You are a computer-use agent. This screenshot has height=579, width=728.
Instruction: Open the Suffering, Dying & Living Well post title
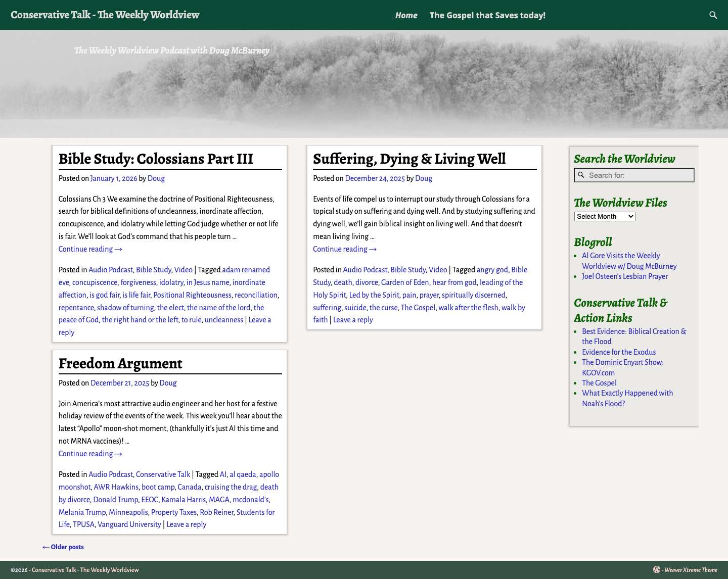pos(409,159)
